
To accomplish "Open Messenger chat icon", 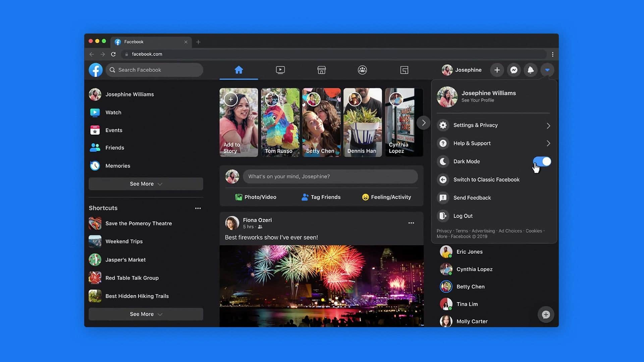I will [514, 69].
